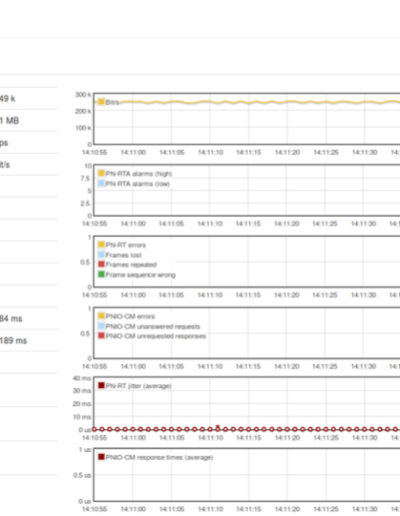Toggle the PNIO-CM unanswered requests series label

click(153, 326)
